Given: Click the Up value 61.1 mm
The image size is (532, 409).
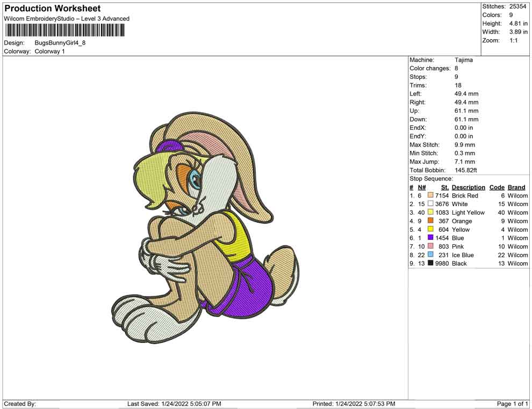Looking at the screenshot, I should click(x=466, y=111).
